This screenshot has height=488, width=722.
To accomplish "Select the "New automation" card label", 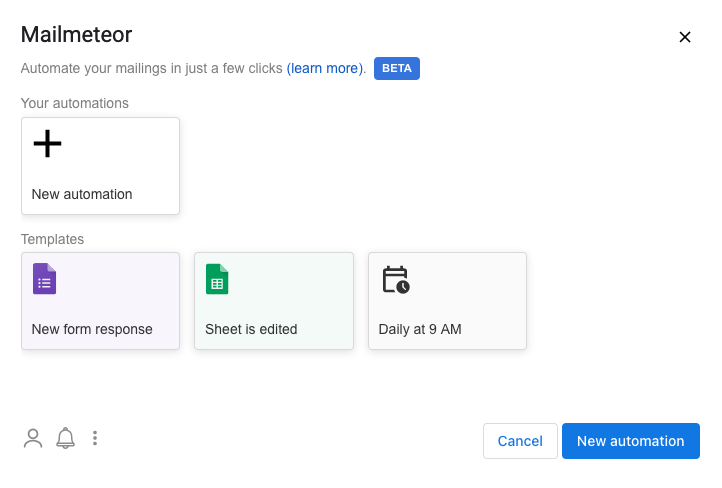I will [82, 194].
